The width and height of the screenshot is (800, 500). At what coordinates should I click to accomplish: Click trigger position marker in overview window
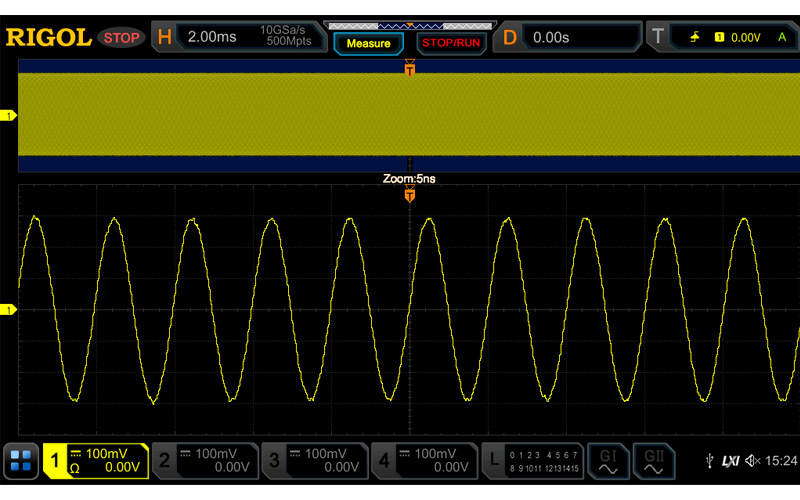[410, 68]
